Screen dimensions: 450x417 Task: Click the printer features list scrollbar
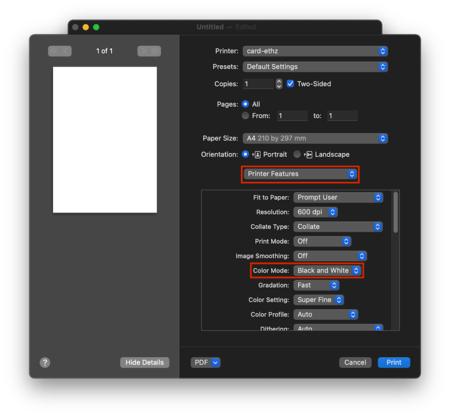pos(396,212)
